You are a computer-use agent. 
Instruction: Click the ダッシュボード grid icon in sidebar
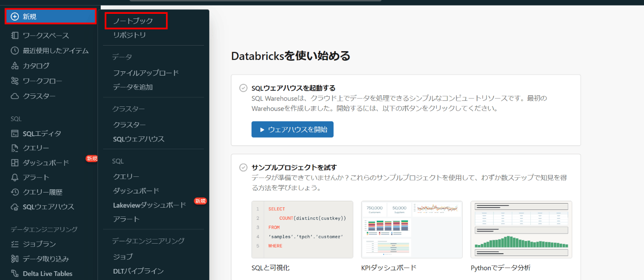15,163
